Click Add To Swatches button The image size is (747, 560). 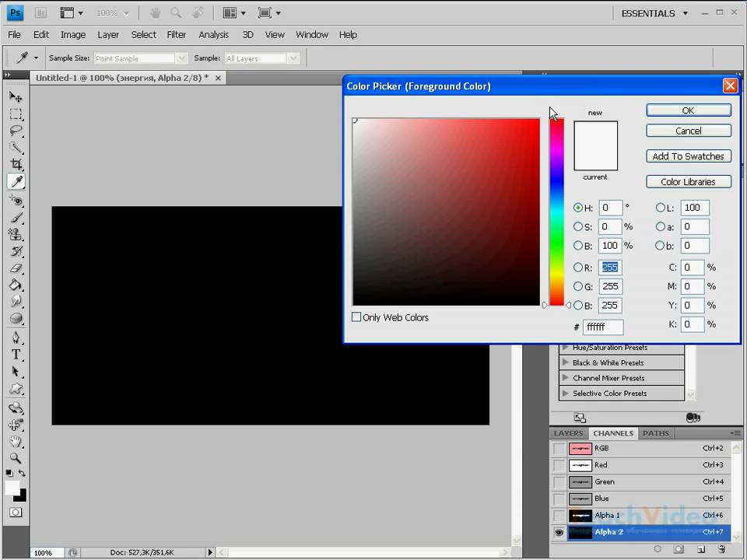click(x=689, y=156)
